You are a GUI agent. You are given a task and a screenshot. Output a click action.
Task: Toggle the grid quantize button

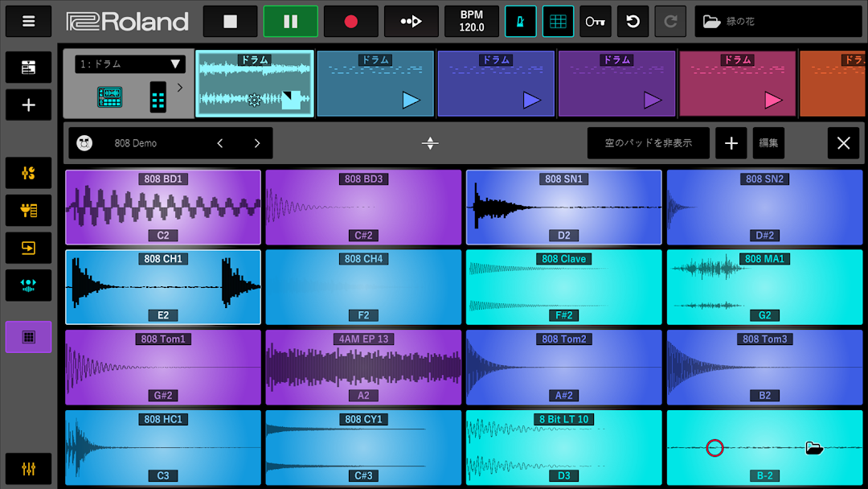tap(558, 22)
